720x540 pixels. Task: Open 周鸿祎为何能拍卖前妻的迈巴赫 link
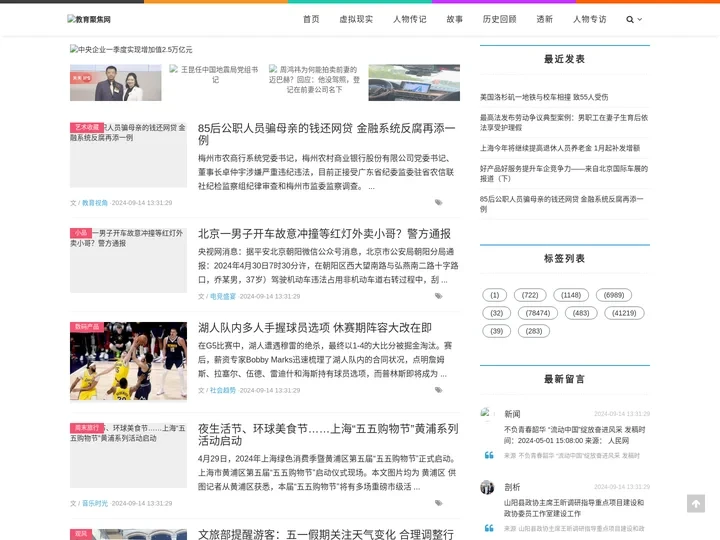(x=315, y=79)
